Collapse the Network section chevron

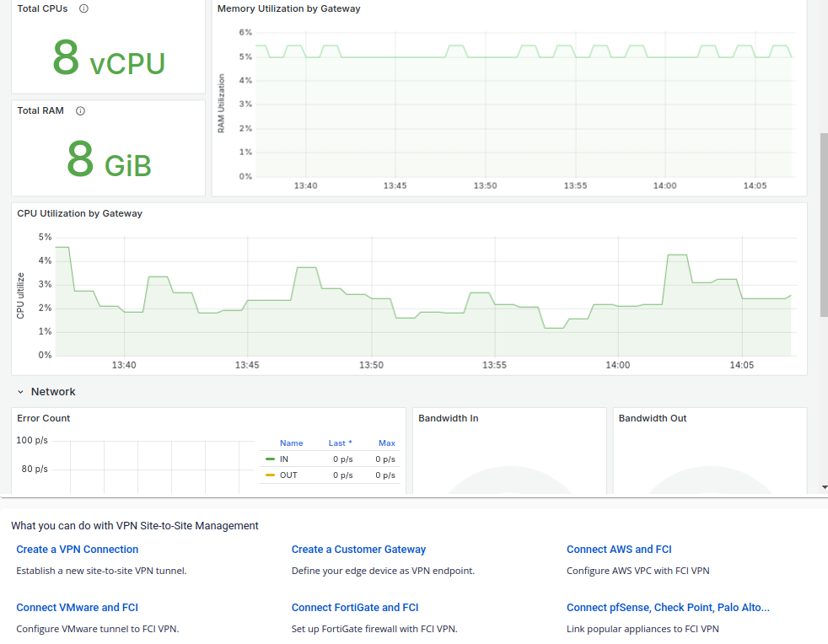(x=20, y=392)
